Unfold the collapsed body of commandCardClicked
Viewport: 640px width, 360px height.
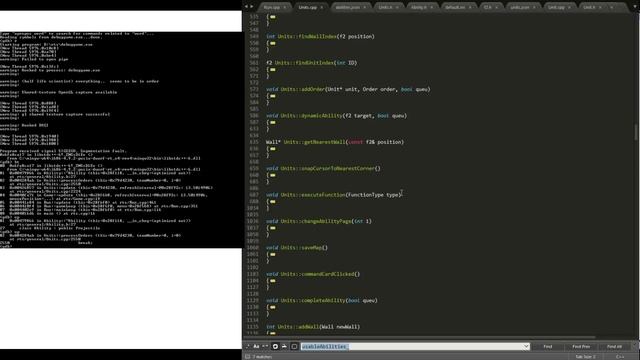(273, 281)
